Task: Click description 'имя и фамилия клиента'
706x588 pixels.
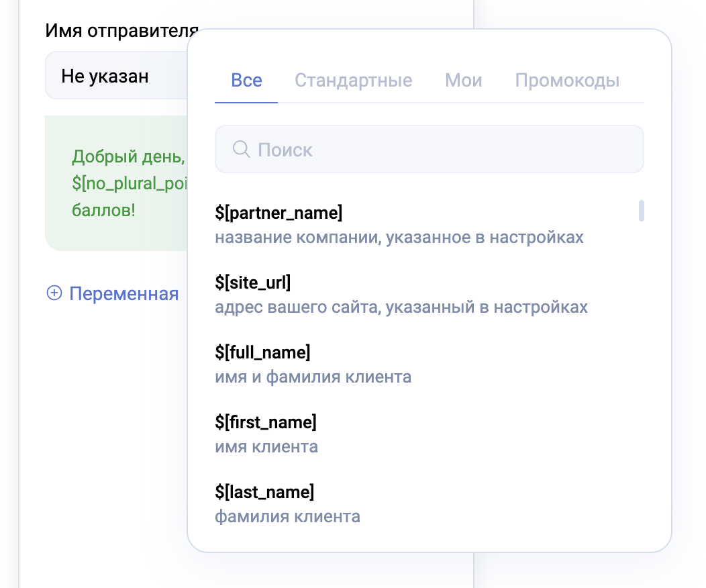Action: pyautogui.click(x=313, y=377)
